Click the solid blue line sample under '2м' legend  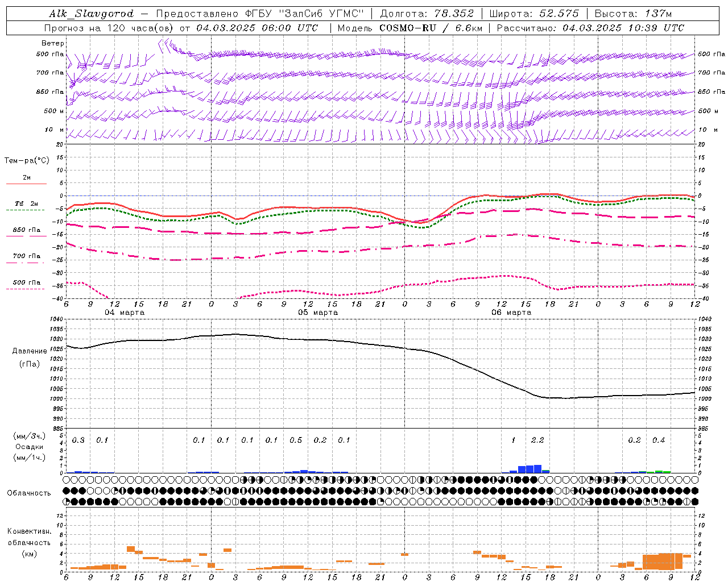tap(26, 184)
